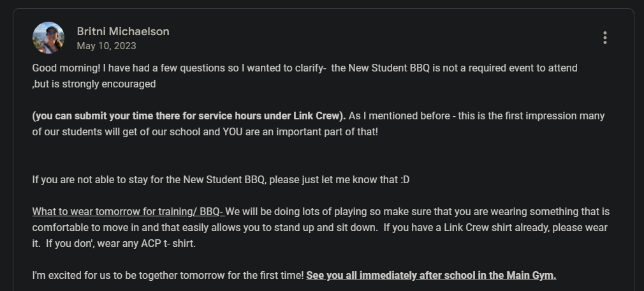Open the post's three-dot options menu
This screenshot has height=291, width=644.
604,38
